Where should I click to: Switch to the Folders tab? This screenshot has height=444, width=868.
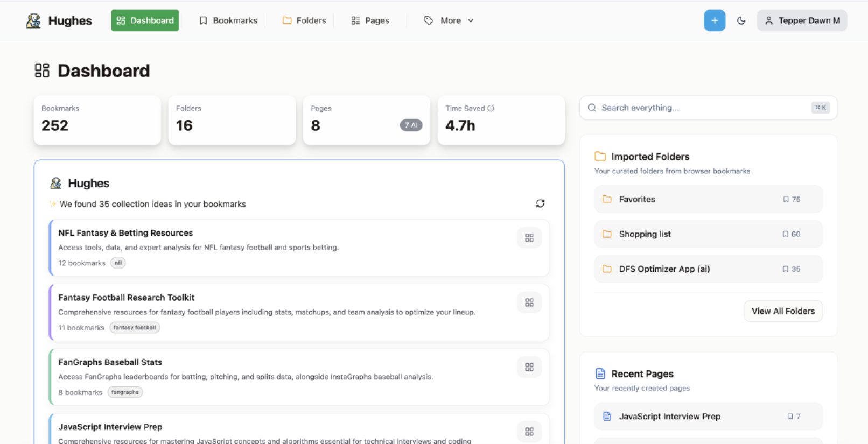tap(304, 20)
